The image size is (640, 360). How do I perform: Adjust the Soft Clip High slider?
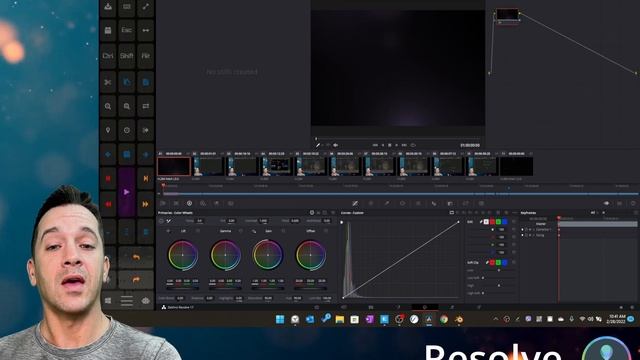coord(499,285)
